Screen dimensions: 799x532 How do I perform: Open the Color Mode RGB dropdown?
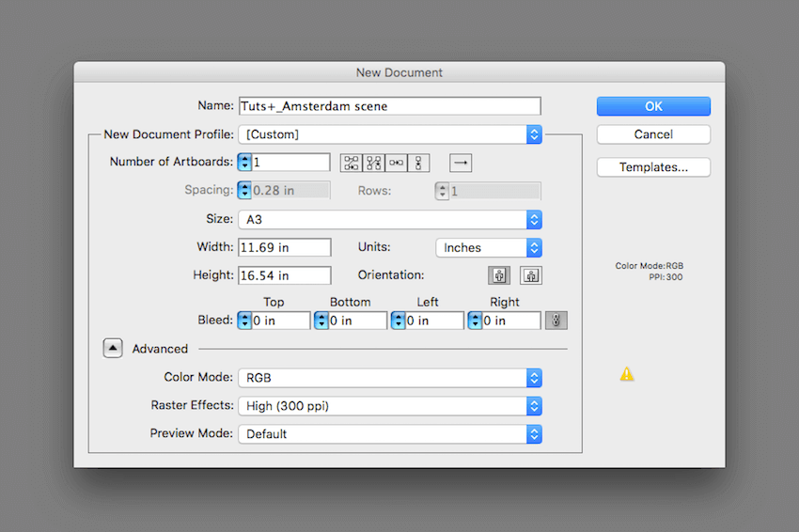pyautogui.click(x=390, y=378)
